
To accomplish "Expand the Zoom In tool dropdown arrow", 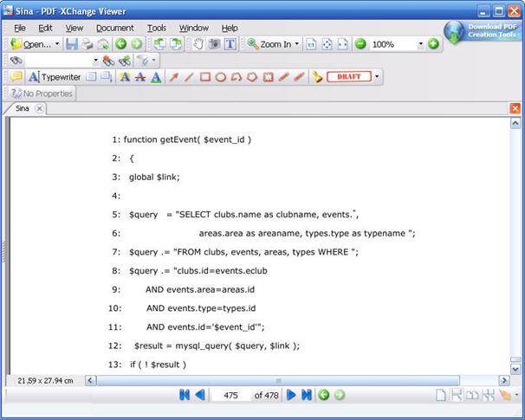I will pyautogui.click(x=296, y=44).
